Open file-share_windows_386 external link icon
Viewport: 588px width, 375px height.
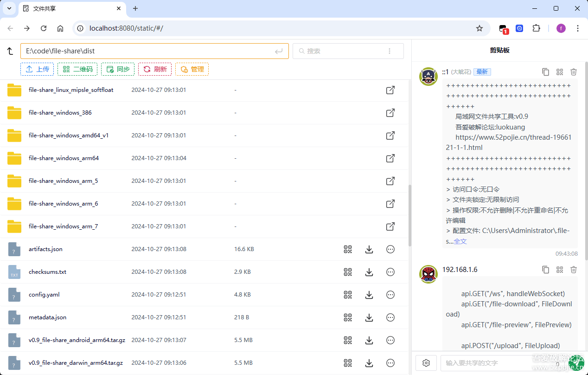click(390, 113)
